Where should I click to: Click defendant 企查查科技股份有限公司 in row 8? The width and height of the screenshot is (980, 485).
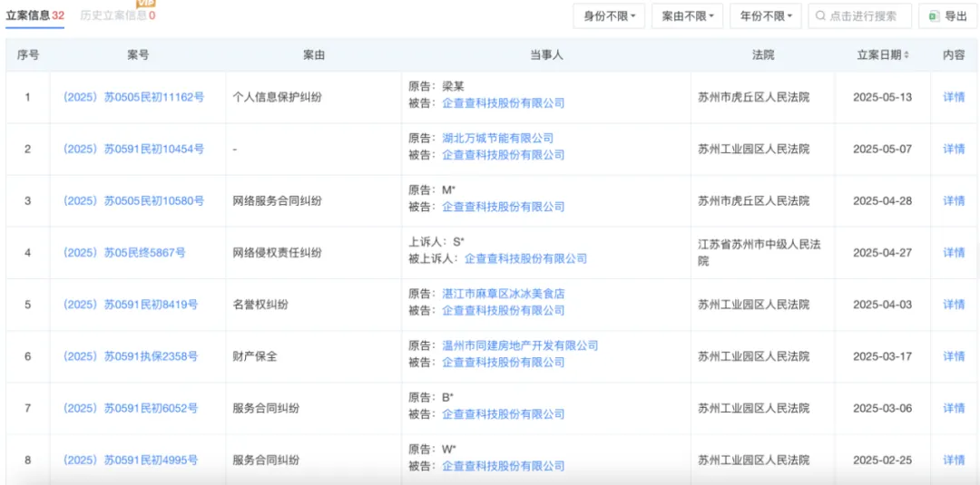[503, 466]
